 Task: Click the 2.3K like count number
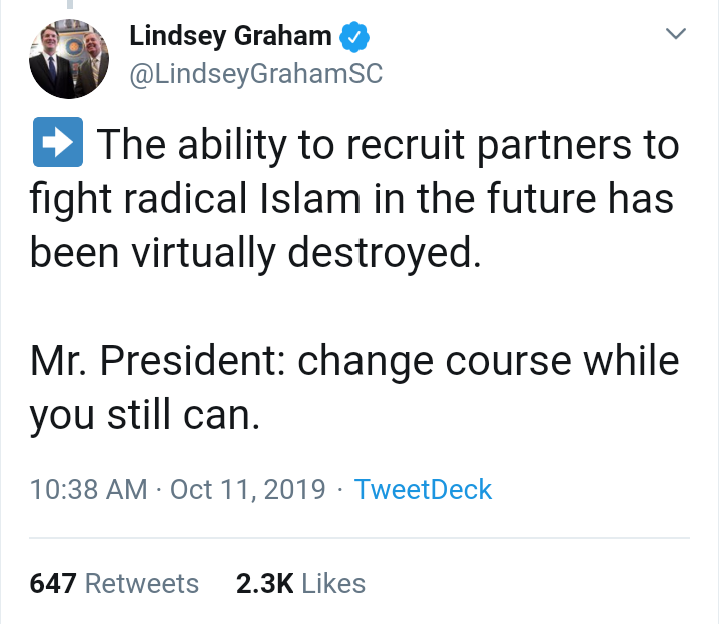(264, 583)
